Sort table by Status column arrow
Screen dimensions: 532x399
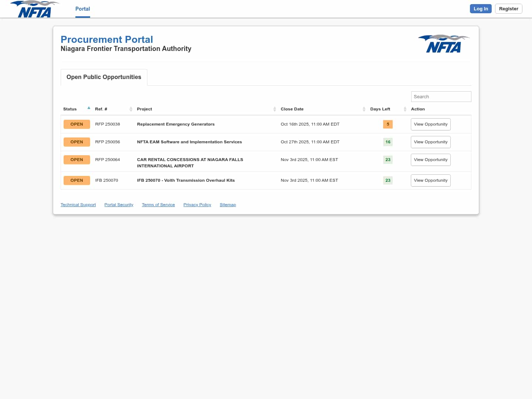tap(89, 108)
